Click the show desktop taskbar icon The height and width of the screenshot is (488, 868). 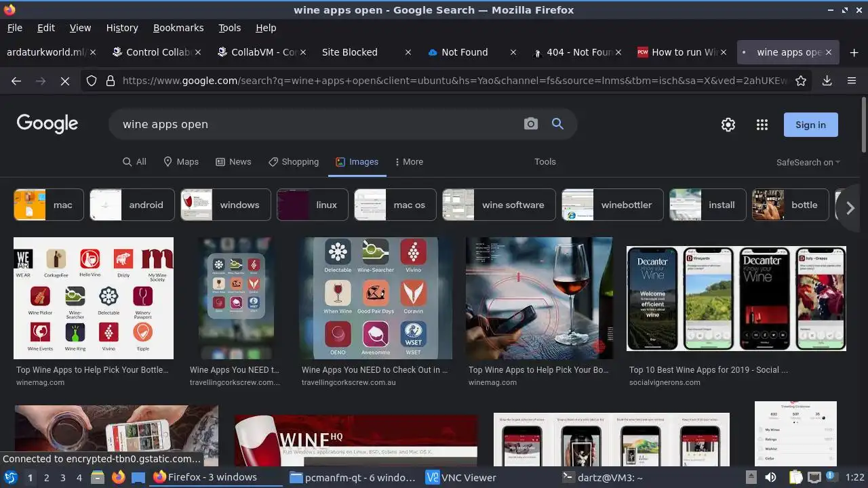[x=138, y=477]
